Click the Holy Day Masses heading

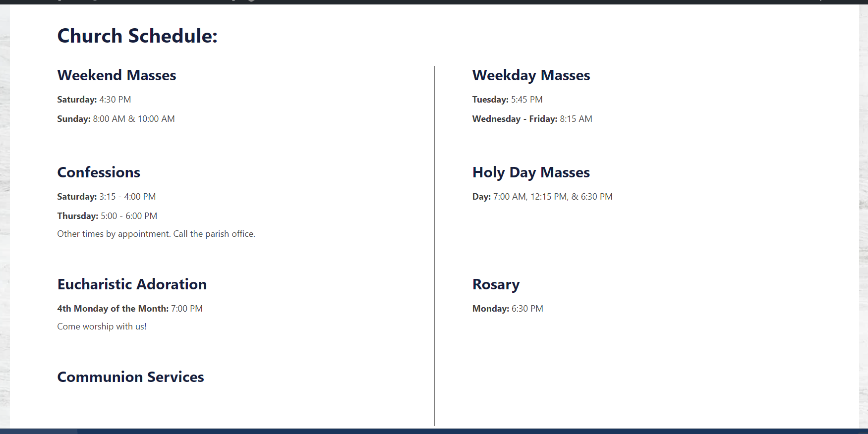coord(531,172)
